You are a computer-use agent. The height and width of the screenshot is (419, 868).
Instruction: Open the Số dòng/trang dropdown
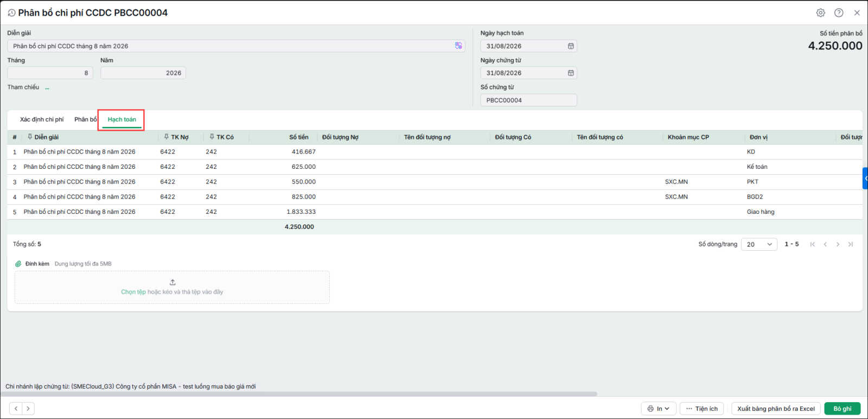point(759,244)
